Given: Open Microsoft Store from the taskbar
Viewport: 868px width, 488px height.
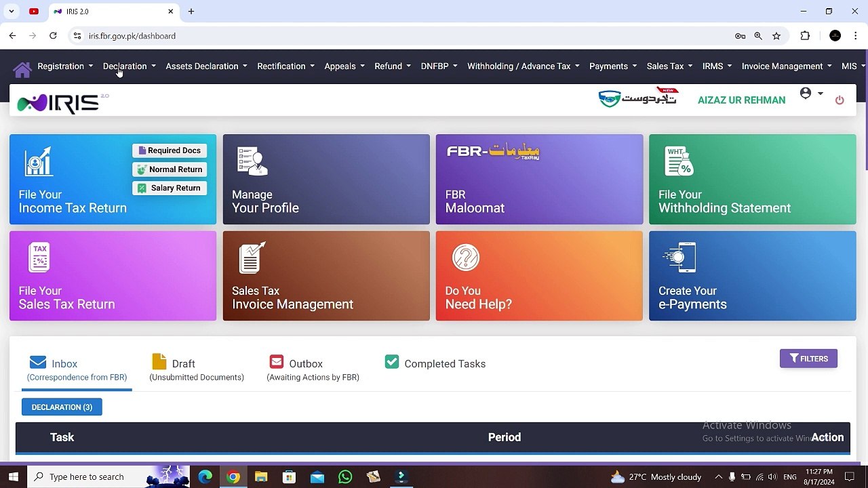Looking at the screenshot, I should [289, 477].
